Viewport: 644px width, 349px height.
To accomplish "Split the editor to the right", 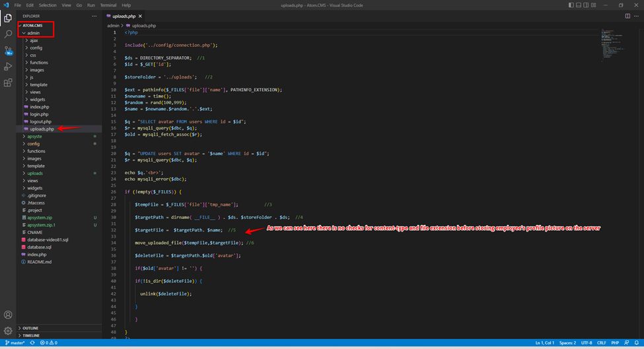I will coord(627,16).
